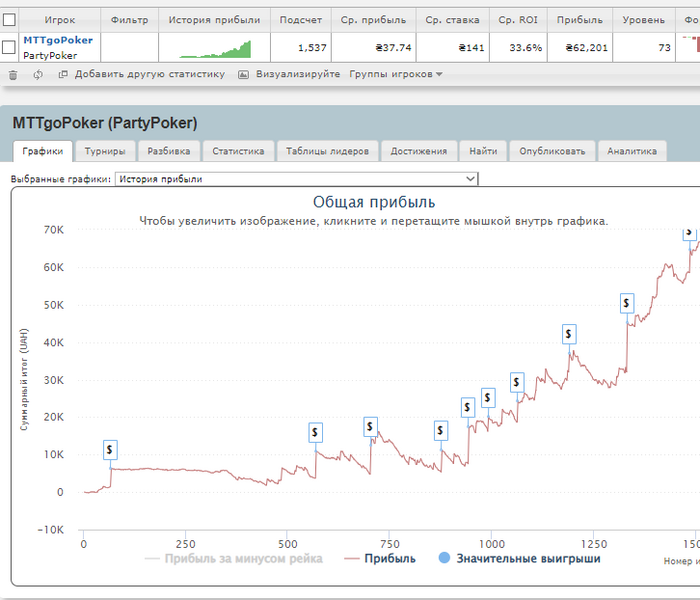The height and width of the screenshot is (600, 700).
Task: Sort by Ср. прибыль column header
Action: (x=374, y=20)
